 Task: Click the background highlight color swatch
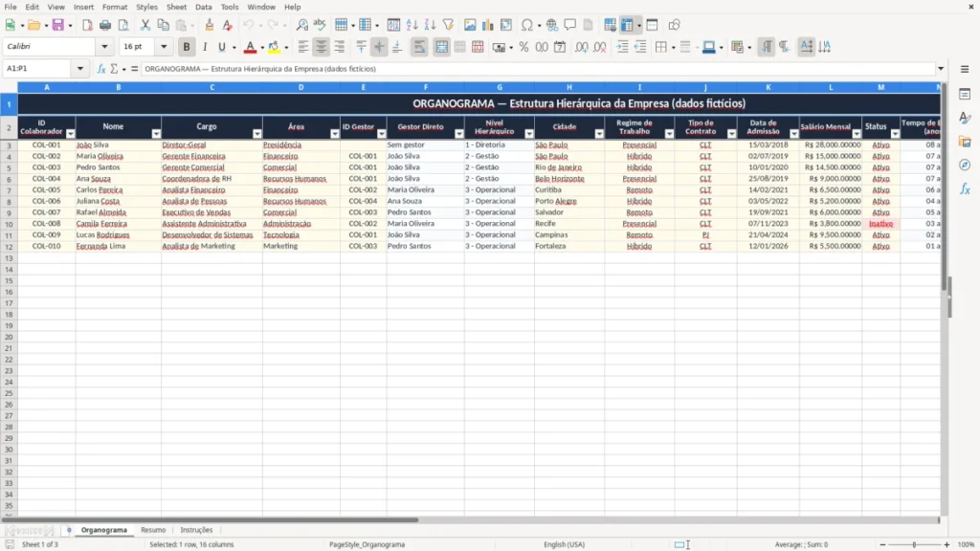(x=274, y=47)
